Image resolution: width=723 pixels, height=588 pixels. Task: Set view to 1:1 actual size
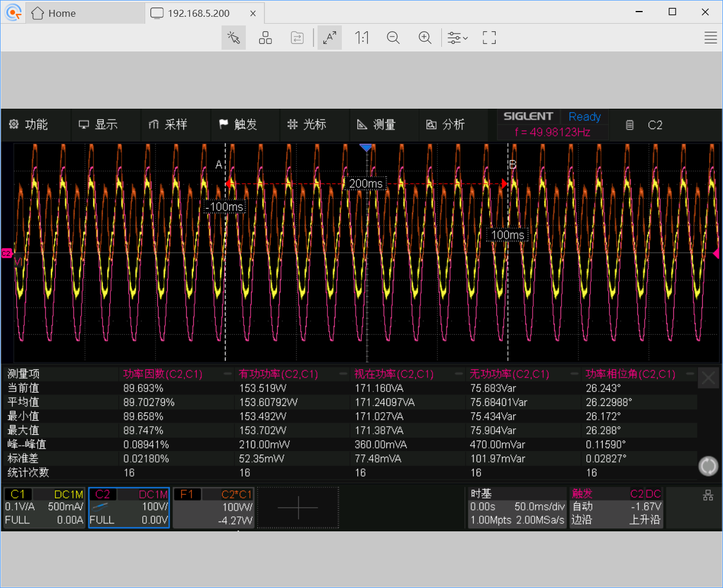point(361,38)
